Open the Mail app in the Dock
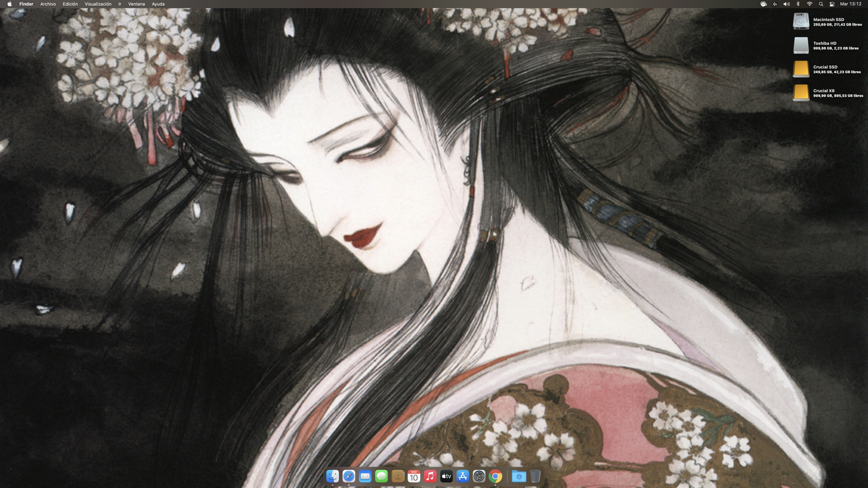The image size is (868, 488). 365,476
